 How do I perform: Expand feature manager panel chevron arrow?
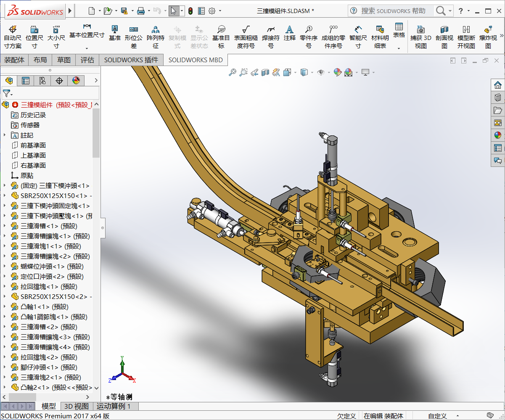click(96, 80)
